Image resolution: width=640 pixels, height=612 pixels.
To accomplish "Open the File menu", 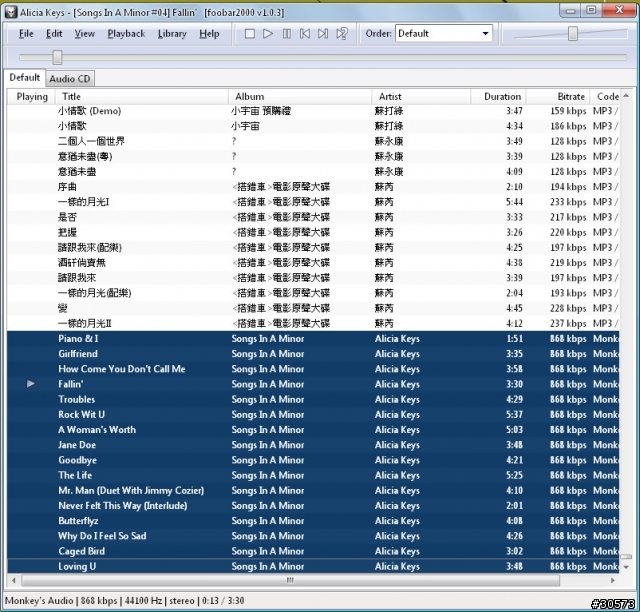I will click(26, 33).
